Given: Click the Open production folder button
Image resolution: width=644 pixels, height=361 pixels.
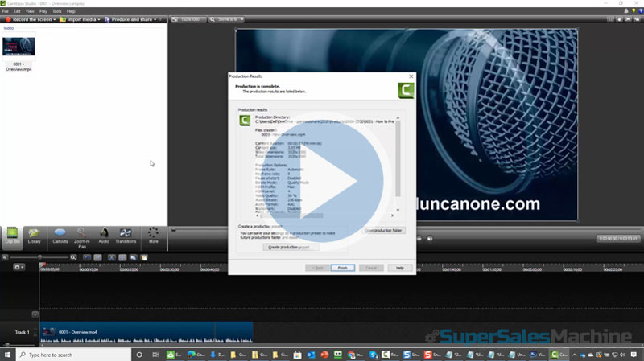Looking at the screenshot, I should pos(384,230).
